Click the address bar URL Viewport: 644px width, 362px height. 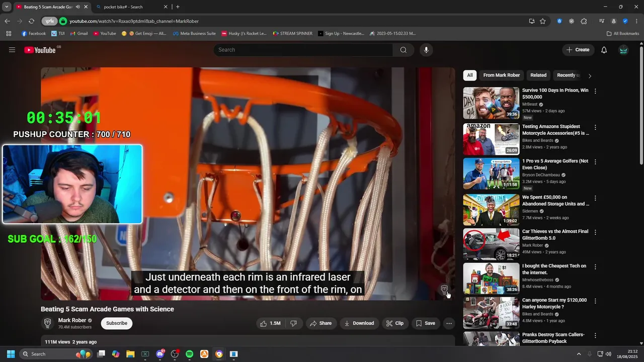(x=134, y=21)
